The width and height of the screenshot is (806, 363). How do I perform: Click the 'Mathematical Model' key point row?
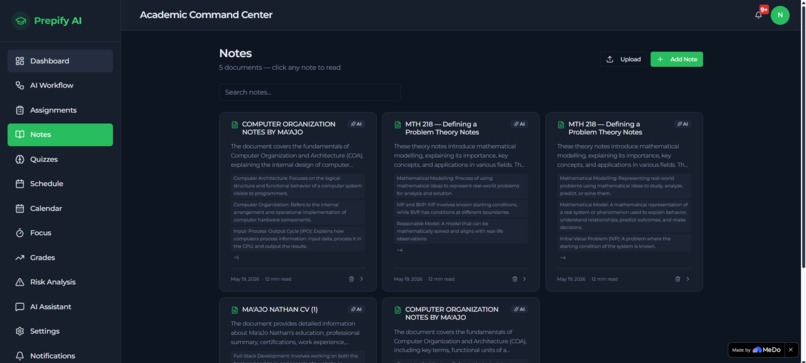point(624,216)
